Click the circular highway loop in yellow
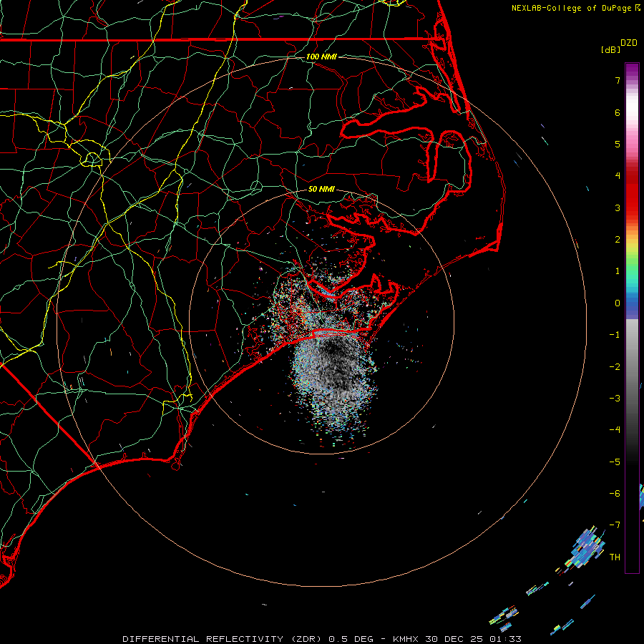Image resolution: width=644 pixels, height=644 pixels. point(92,159)
